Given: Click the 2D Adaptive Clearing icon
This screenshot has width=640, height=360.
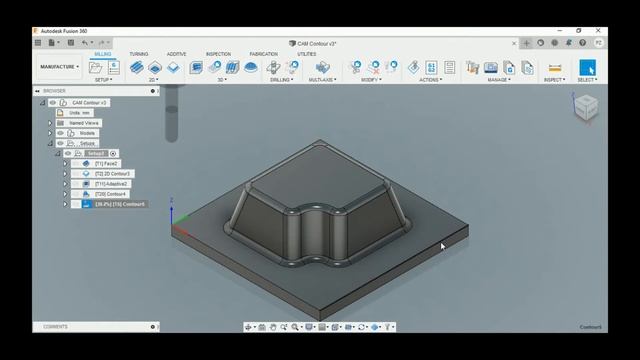Looking at the screenshot, I should [136, 67].
